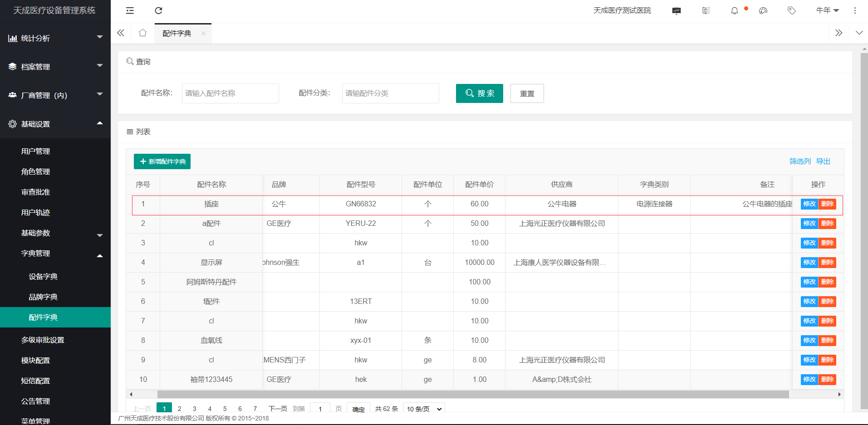This screenshot has width=868, height=425.
Task: Collapse the sidebar with the menu fold icon
Action: [x=130, y=10]
